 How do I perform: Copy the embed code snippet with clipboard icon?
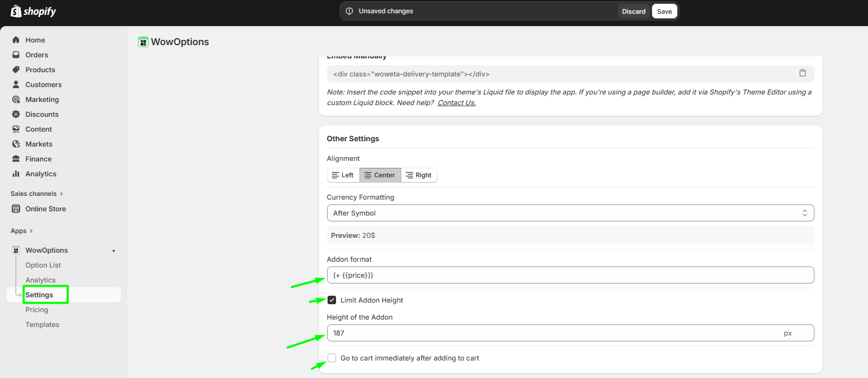(802, 73)
